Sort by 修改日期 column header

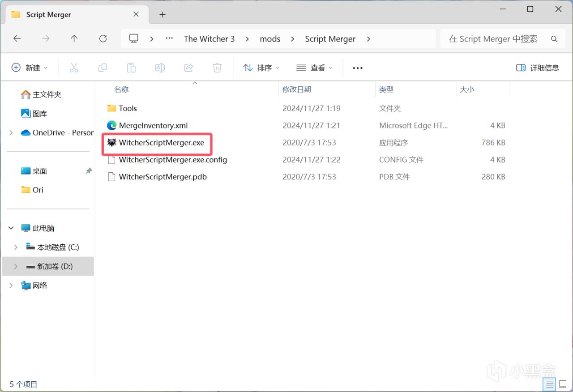click(297, 89)
